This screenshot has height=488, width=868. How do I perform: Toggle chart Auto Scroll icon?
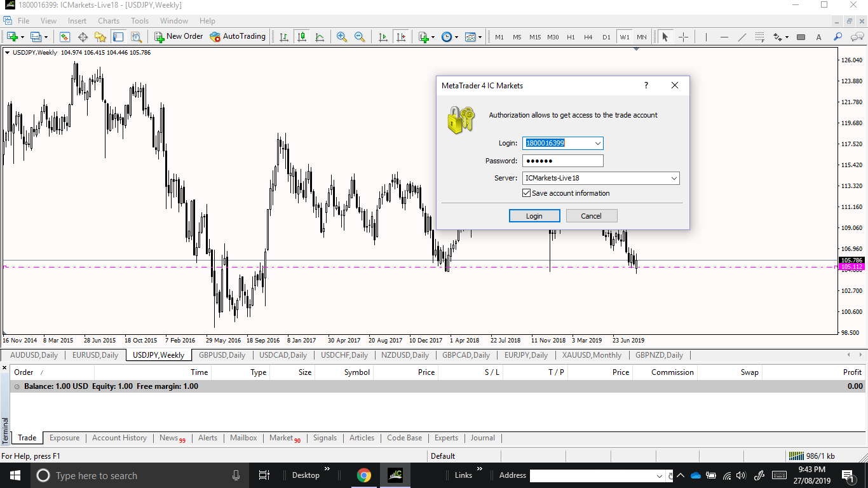coord(383,37)
